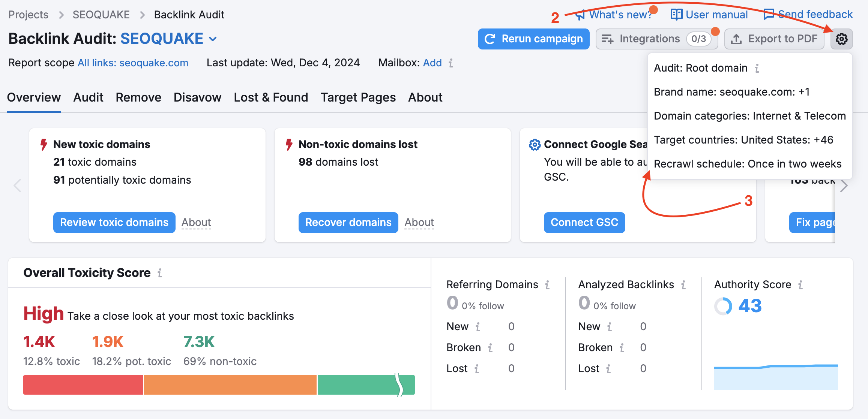Click info icon next to Analyzed Backlinks
This screenshot has width=868, height=419.
pyautogui.click(x=683, y=285)
